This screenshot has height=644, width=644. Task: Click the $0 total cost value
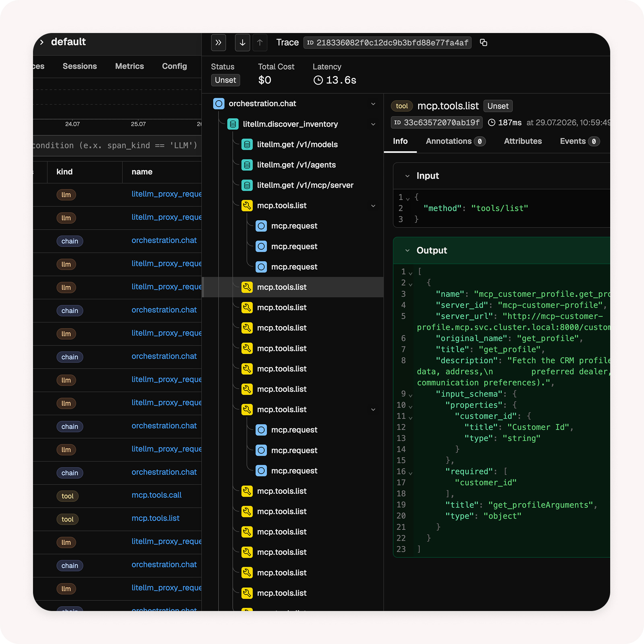[x=264, y=80]
